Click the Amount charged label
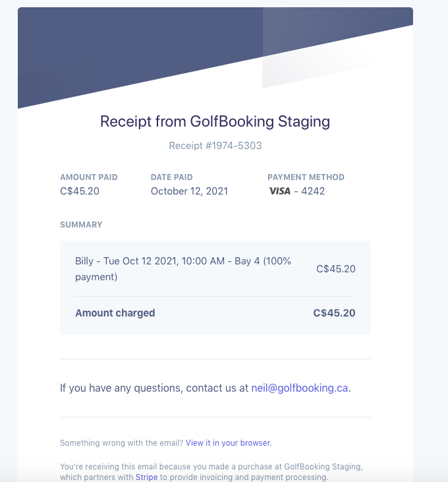 pyautogui.click(x=115, y=313)
